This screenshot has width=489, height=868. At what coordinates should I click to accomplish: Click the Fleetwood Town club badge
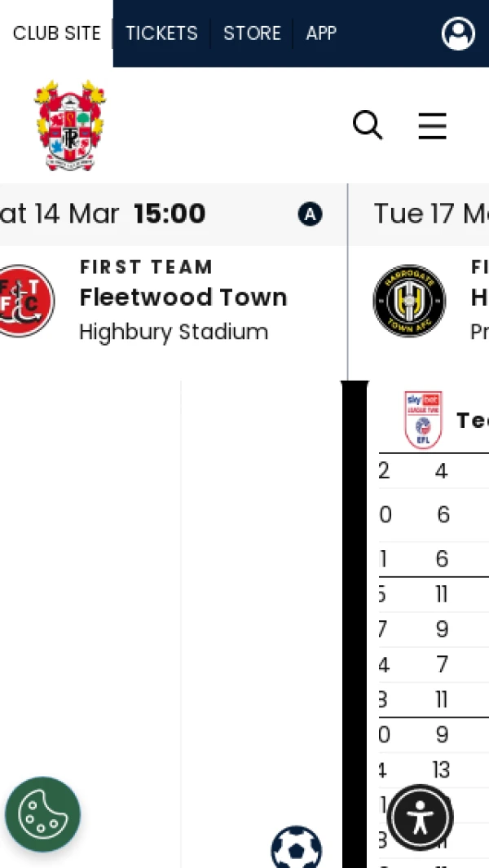coord(25,301)
